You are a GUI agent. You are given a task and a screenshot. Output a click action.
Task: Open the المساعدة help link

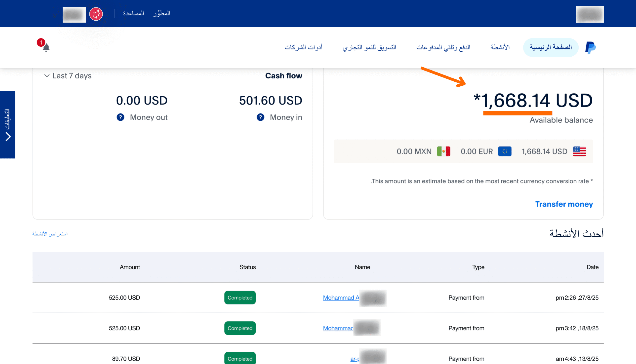click(133, 13)
